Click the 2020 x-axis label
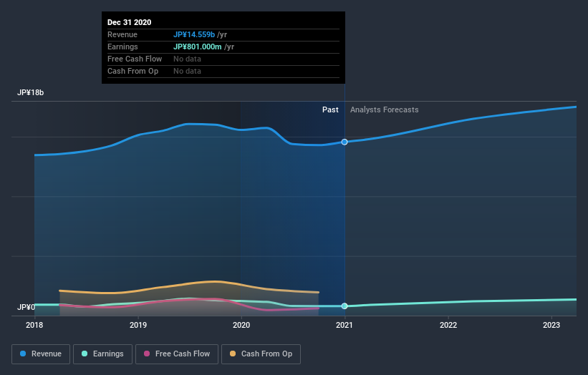Screen dimensions: 588x375 (241, 325)
